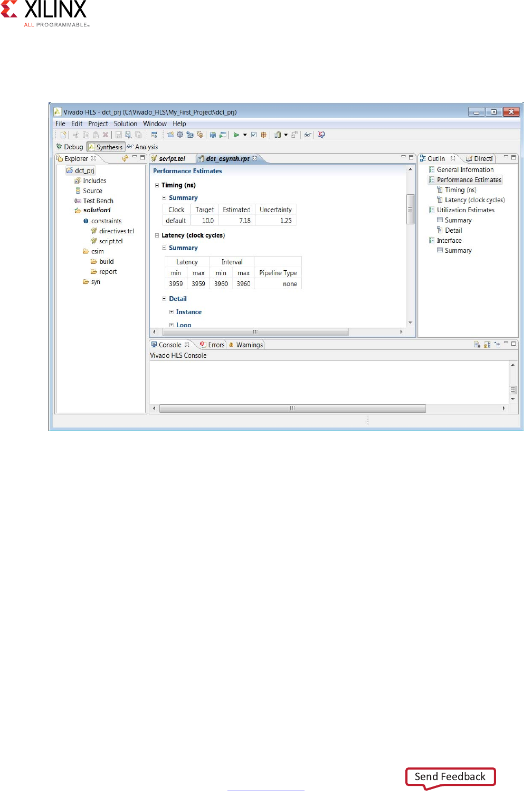Close the dct_csynth.rpt tab via its X

click(x=255, y=158)
